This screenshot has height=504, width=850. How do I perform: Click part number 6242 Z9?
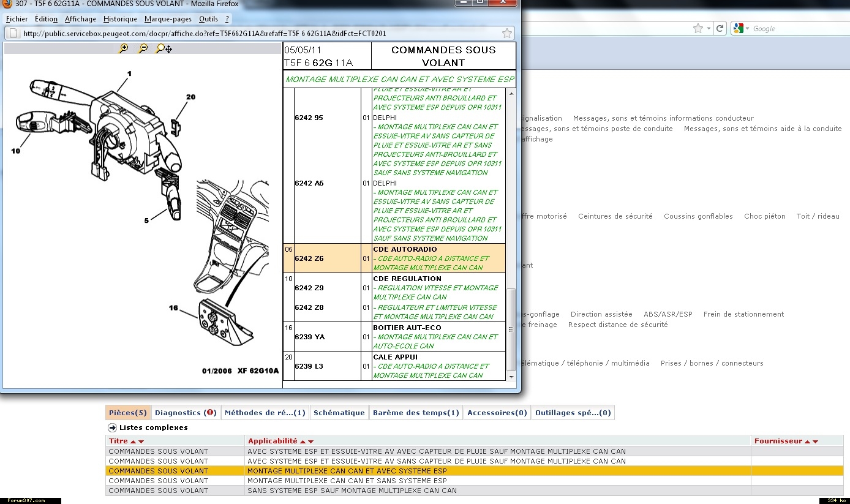tap(309, 288)
